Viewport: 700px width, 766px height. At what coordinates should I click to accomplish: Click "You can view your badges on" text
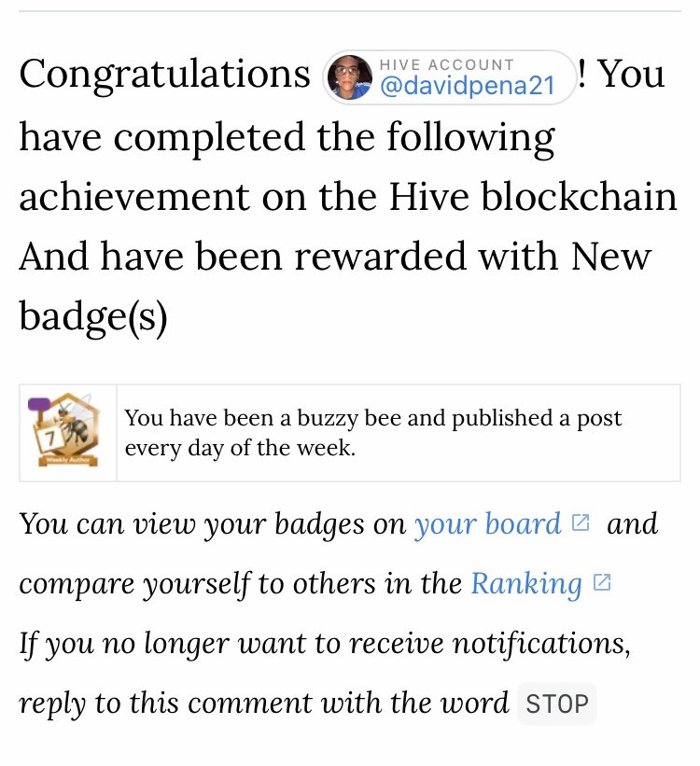pyautogui.click(x=213, y=523)
